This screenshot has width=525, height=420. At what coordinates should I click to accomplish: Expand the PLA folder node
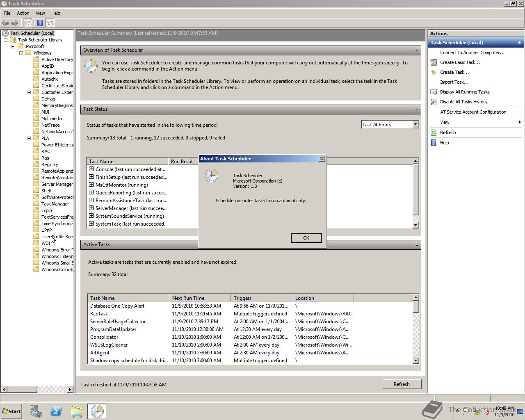pos(29,138)
